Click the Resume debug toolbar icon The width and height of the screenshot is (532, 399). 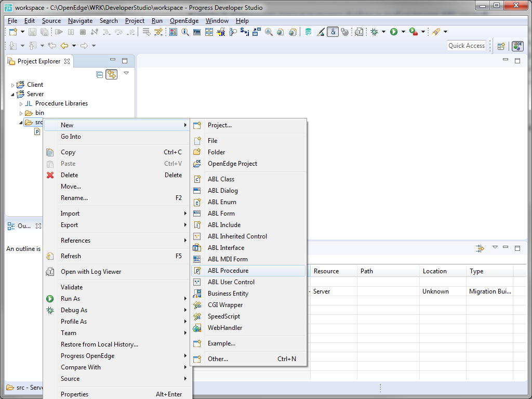59,32
